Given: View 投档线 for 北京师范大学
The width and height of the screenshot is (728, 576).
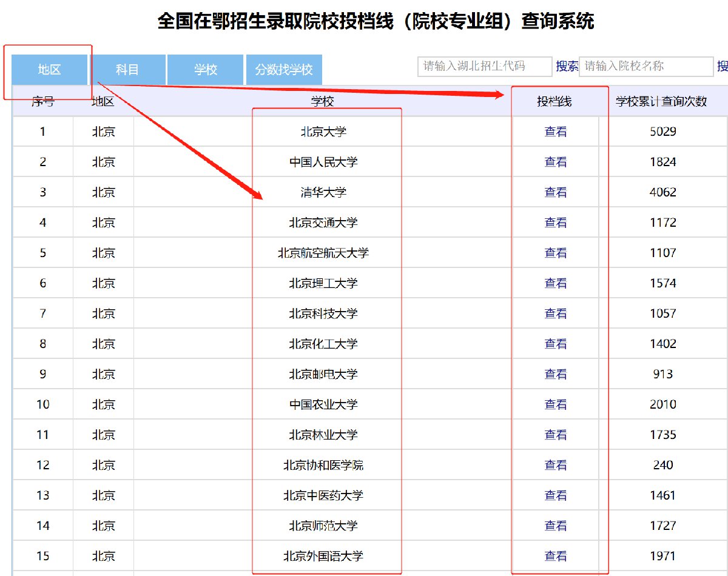Looking at the screenshot, I should pos(555,526).
